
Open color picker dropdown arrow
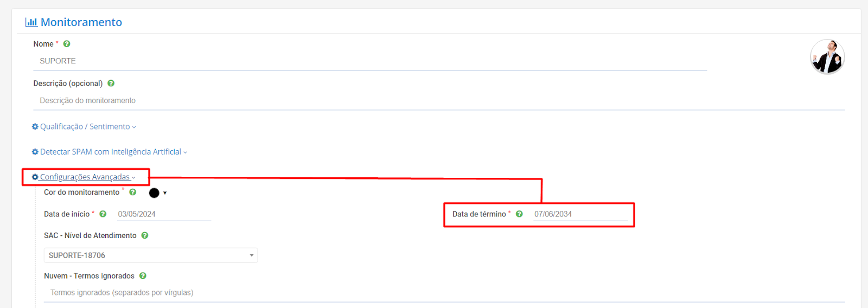[165, 193]
